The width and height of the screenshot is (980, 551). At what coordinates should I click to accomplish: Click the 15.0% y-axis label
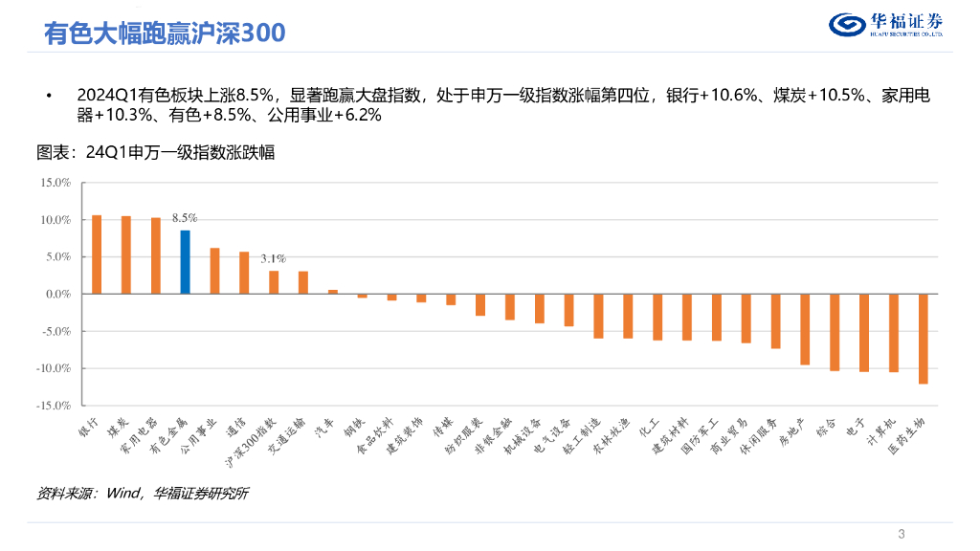(x=55, y=183)
